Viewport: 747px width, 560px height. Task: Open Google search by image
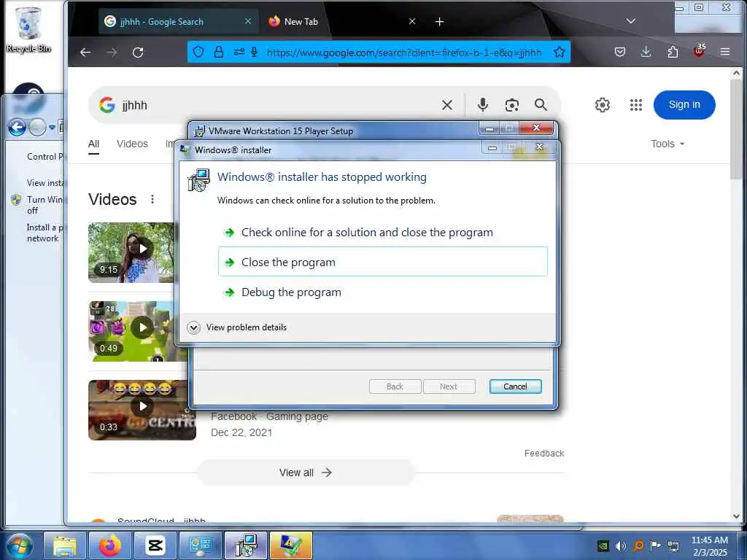point(511,105)
